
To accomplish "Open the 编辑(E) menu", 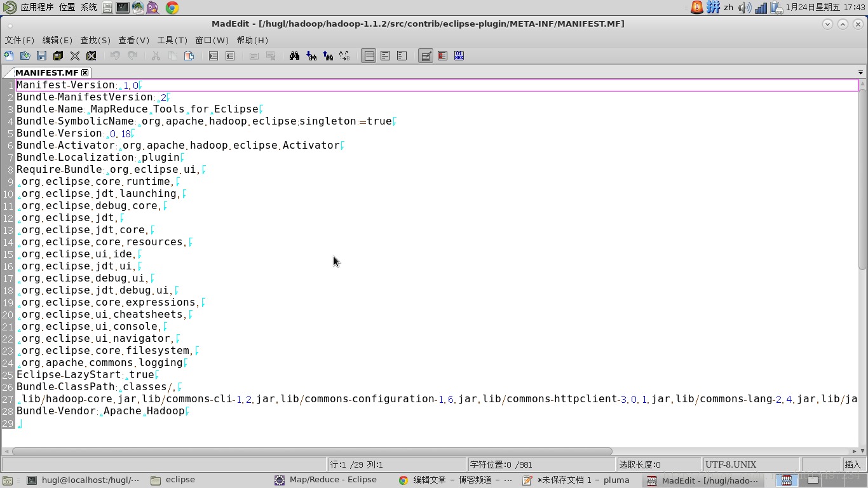I will tap(58, 40).
